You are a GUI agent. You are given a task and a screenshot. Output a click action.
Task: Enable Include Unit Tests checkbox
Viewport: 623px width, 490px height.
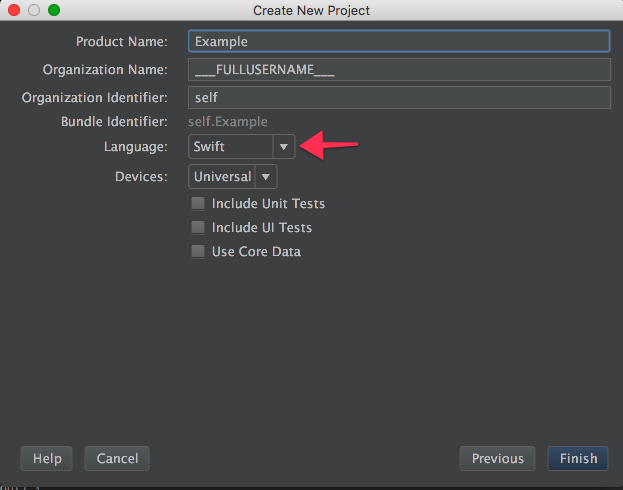point(198,204)
